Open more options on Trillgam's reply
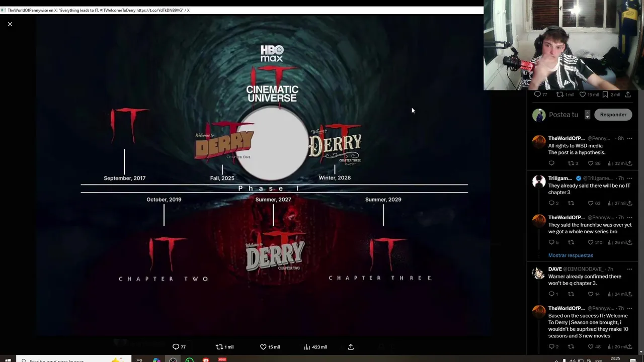Image resolution: width=644 pixels, height=362 pixels. [x=629, y=178]
